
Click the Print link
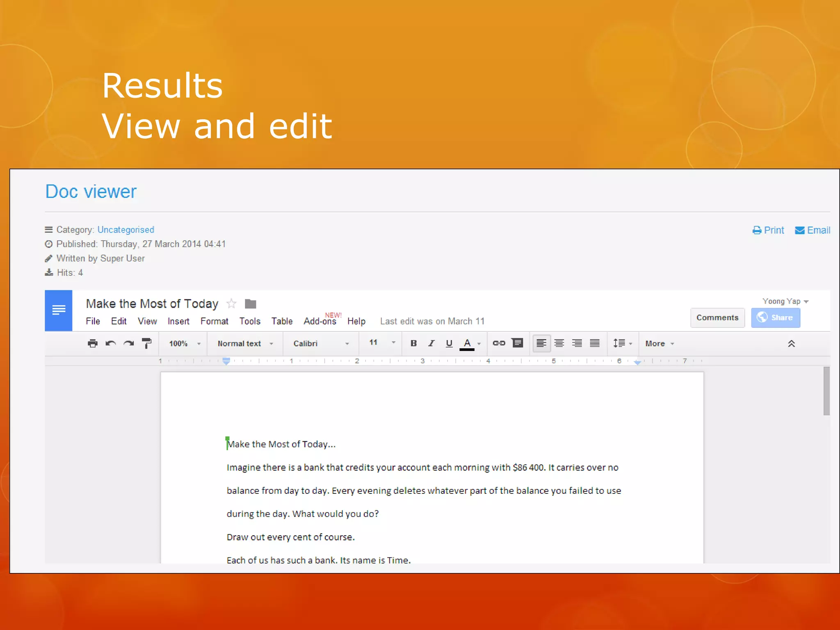pos(768,230)
